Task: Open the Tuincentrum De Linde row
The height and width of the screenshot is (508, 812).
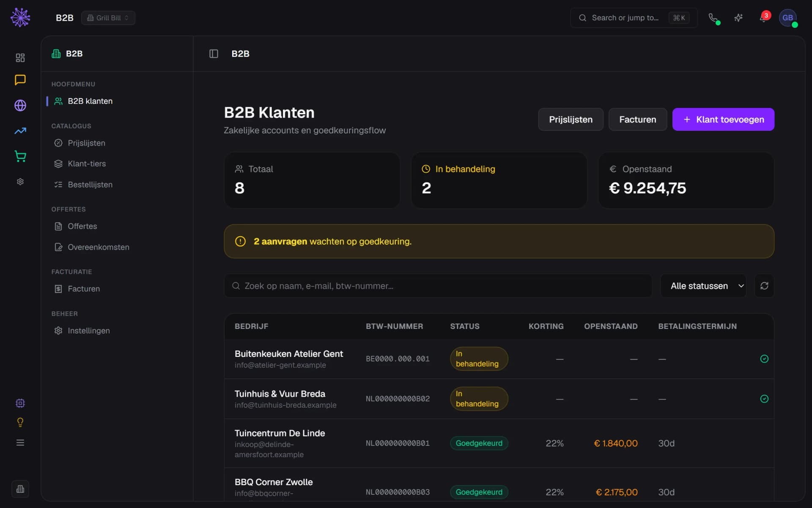Action: pos(499,443)
